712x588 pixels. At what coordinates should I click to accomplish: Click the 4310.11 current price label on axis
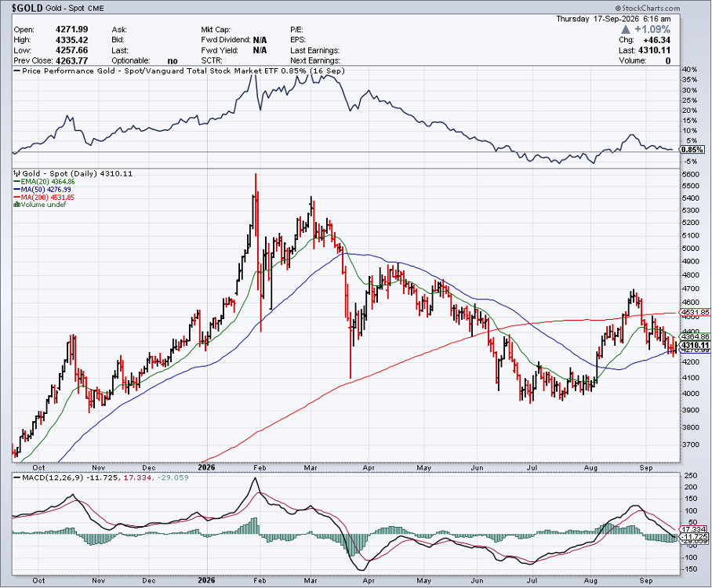pyautogui.click(x=694, y=346)
